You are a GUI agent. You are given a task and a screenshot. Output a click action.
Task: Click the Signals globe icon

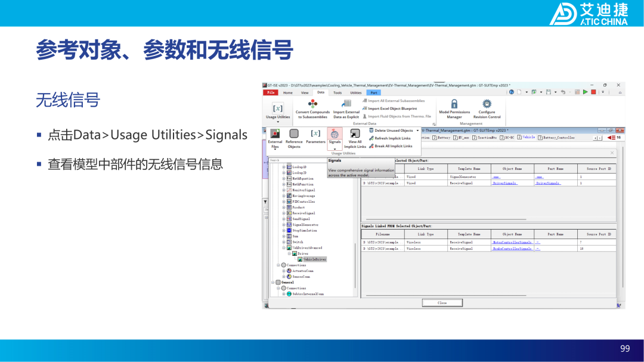pos(335,134)
